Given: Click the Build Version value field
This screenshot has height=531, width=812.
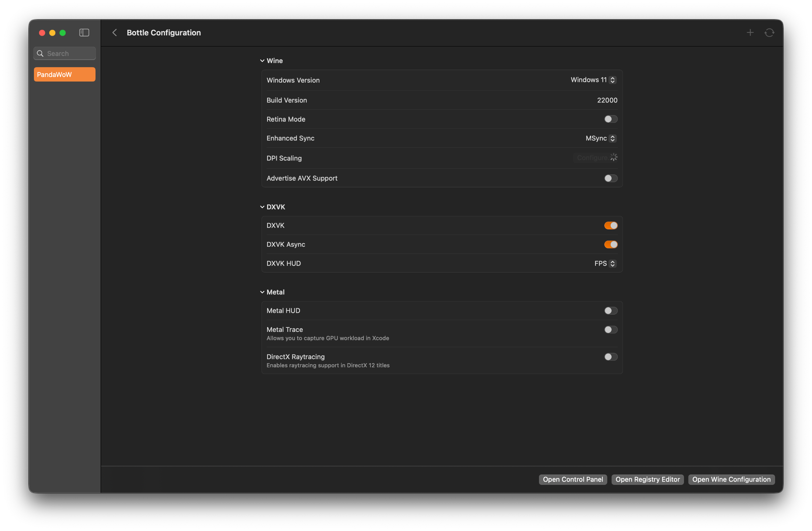Looking at the screenshot, I should pos(607,100).
